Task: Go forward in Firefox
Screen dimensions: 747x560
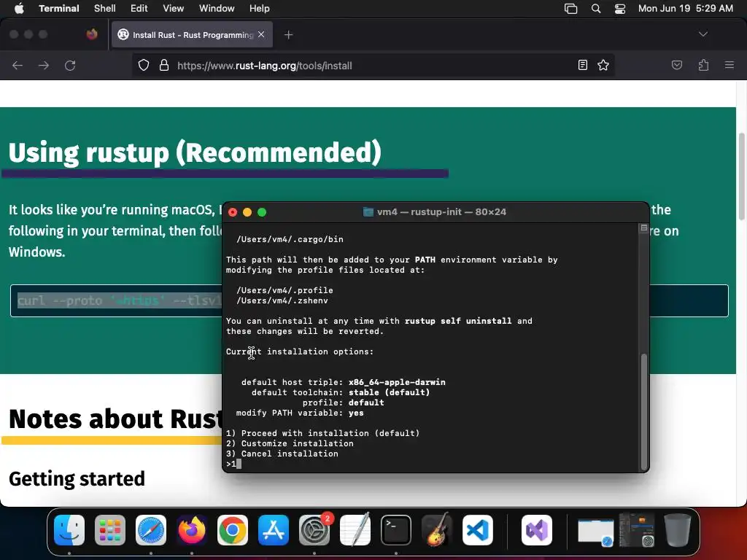Action: (x=43, y=65)
